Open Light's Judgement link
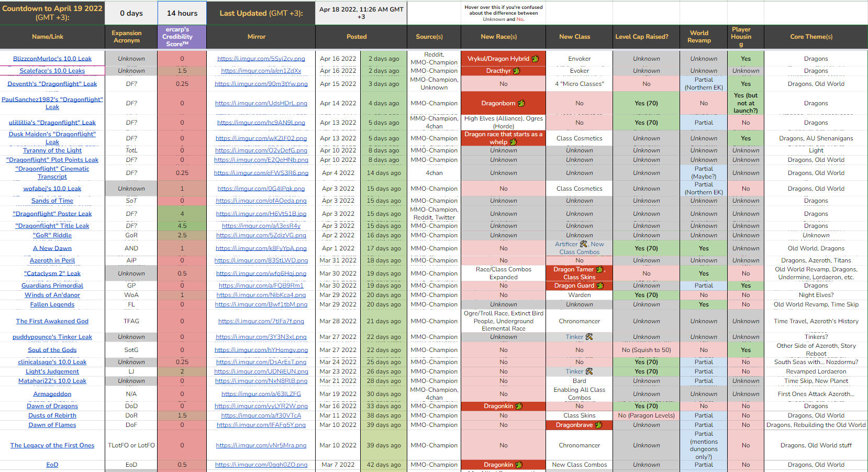Image resolution: width=868 pixels, height=472 pixels. 52,371
